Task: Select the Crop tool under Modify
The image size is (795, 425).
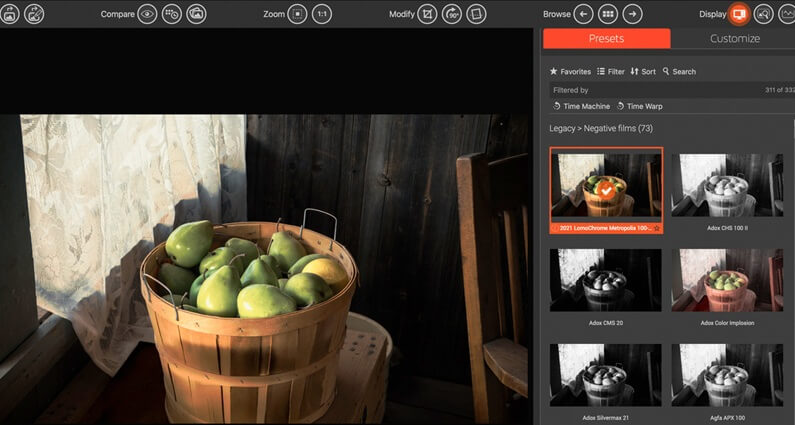Action: [427, 14]
